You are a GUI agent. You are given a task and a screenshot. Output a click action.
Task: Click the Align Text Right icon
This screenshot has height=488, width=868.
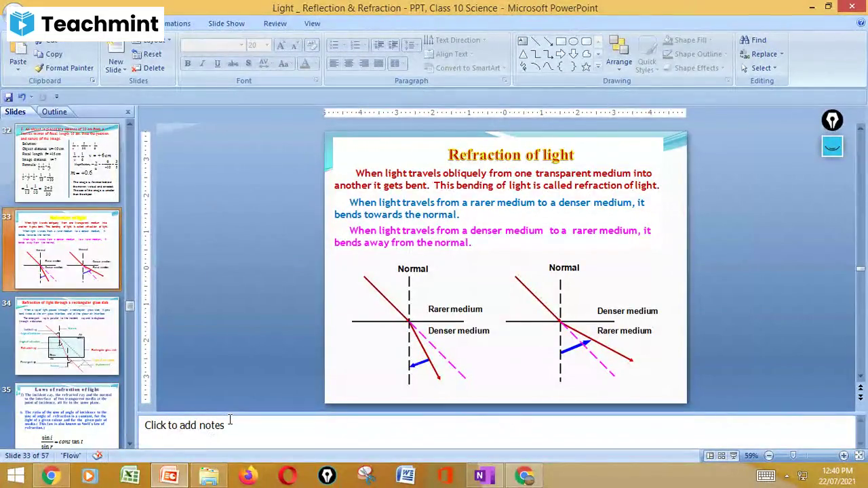(364, 63)
